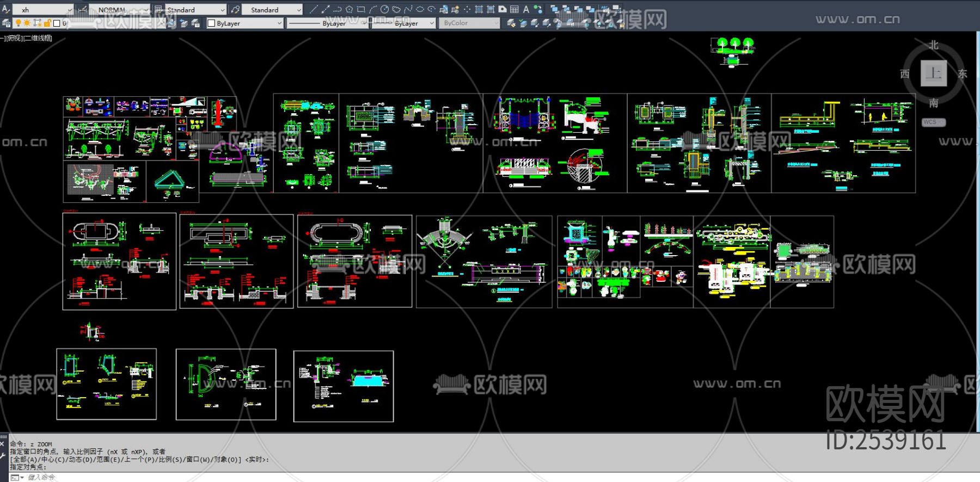Insert a Table from the toolbar
The width and height of the screenshot is (980, 482).
pyautogui.click(x=514, y=9)
